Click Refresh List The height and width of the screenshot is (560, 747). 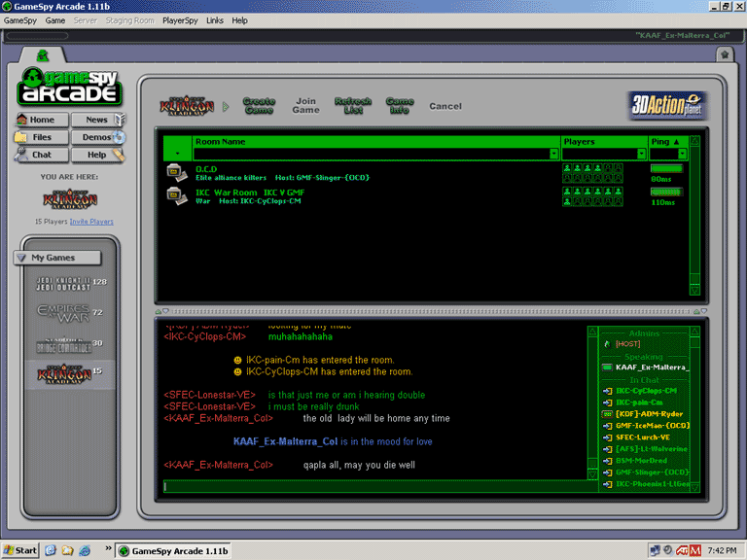(x=353, y=106)
